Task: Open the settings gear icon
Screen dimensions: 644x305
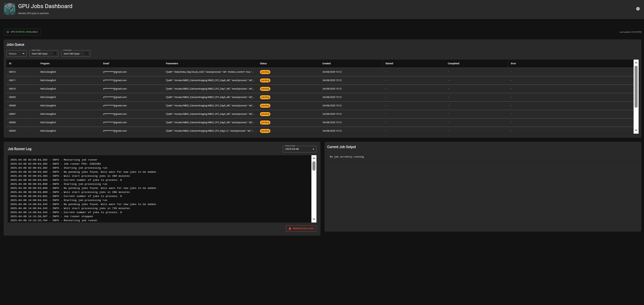Action: click(638, 9)
